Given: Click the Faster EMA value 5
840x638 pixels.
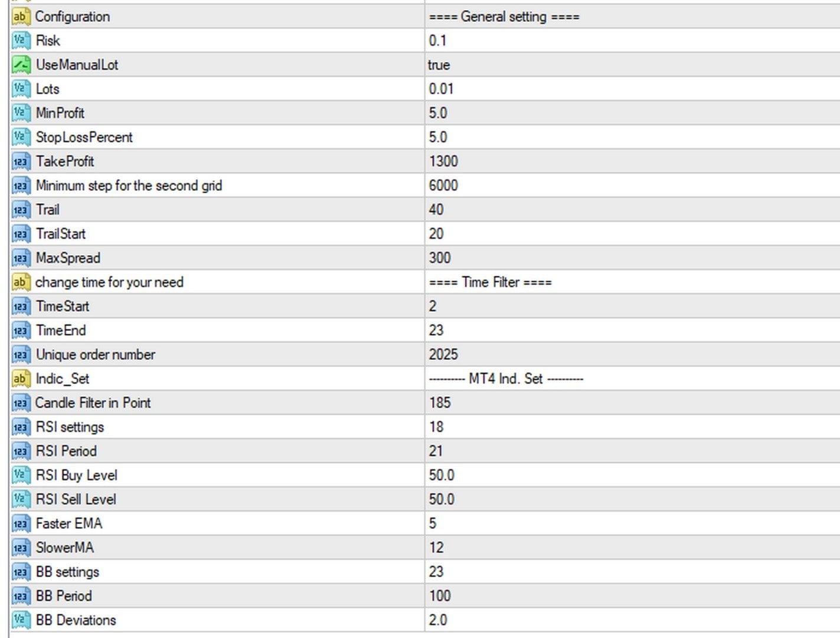Looking at the screenshot, I should pyautogui.click(x=433, y=524).
